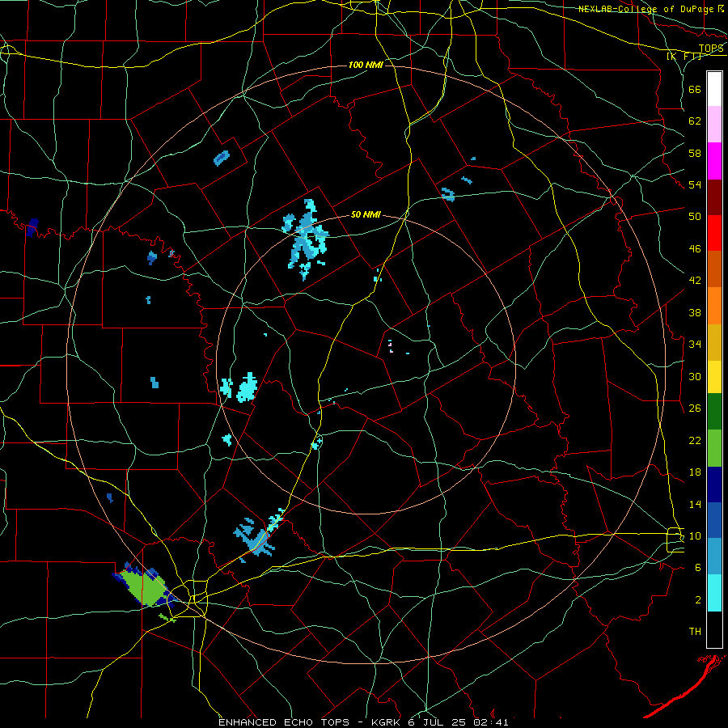Click the '18' legend value
This screenshot has width=728, height=728.
pyautogui.click(x=695, y=472)
